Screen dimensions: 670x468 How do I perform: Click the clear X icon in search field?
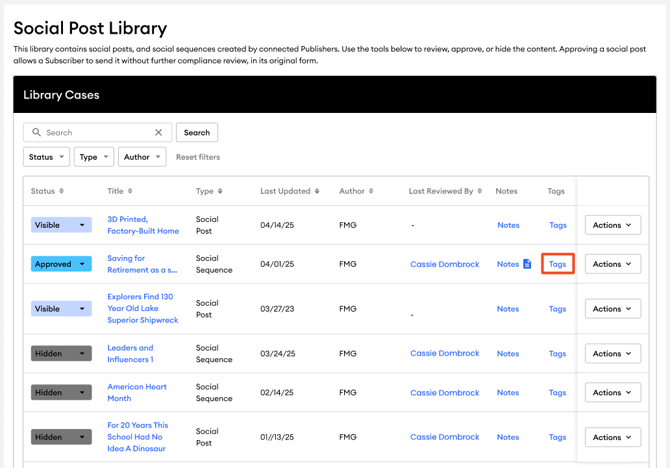(x=158, y=132)
